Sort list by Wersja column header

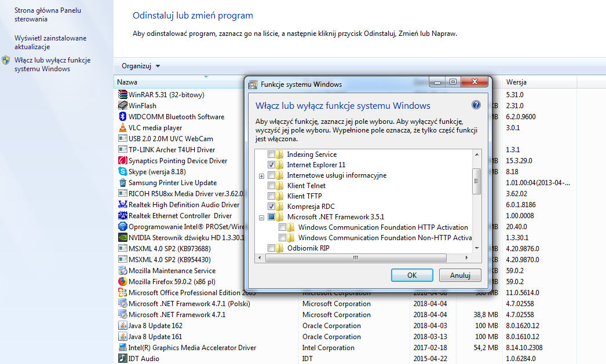pyautogui.click(x=516, y=82)
